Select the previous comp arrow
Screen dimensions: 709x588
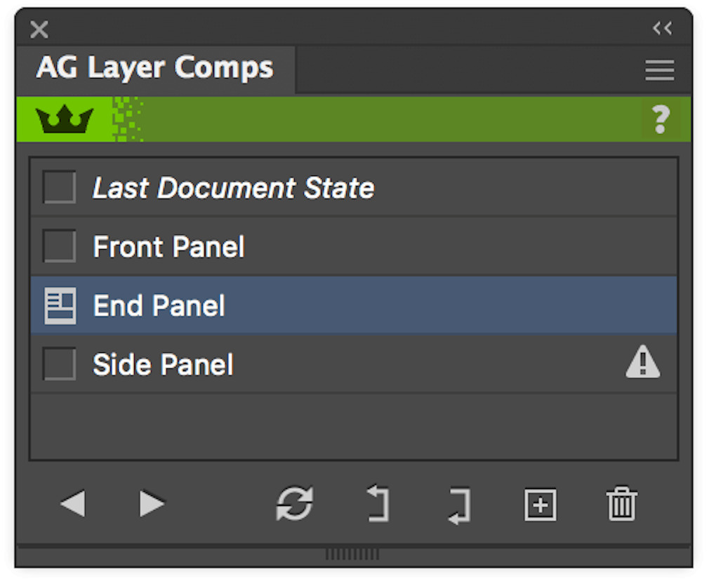(74, 503)
